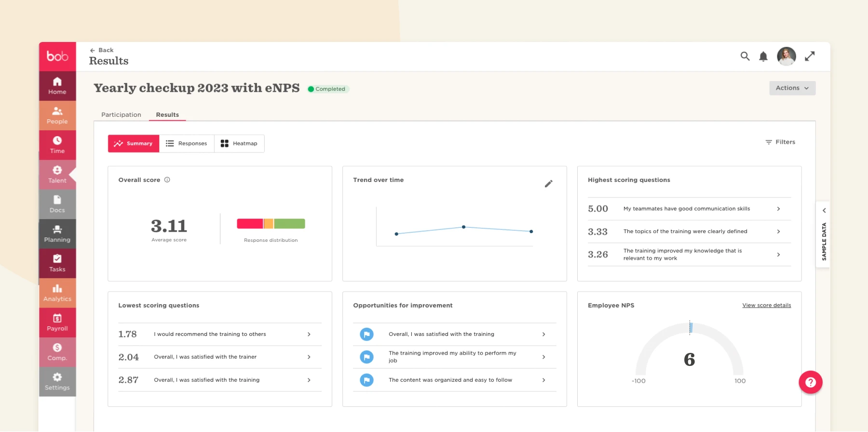Click flag icon for 'satisfied with the training'
868x432 pixels.
point(367,334)
